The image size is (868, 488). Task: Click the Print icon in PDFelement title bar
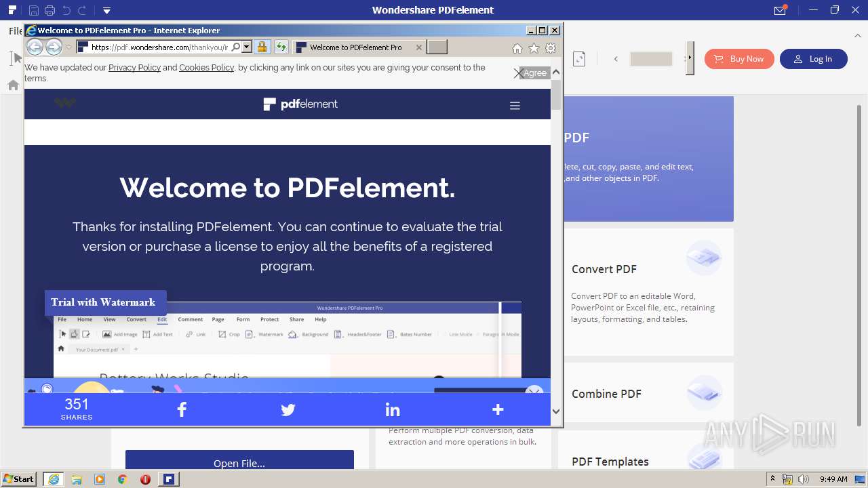(x=50, y=10)
